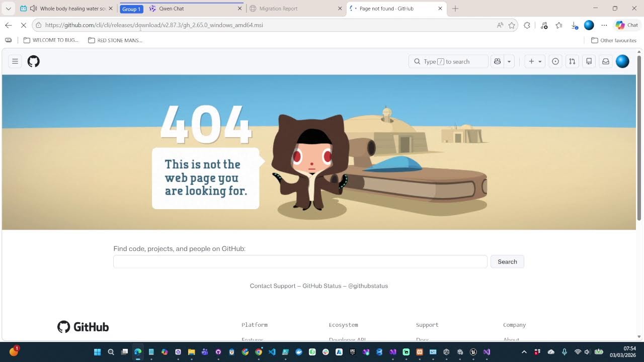Click the 'Platform' footer heading
This screenshot has width=644, height=362.
tap(255, 325)
